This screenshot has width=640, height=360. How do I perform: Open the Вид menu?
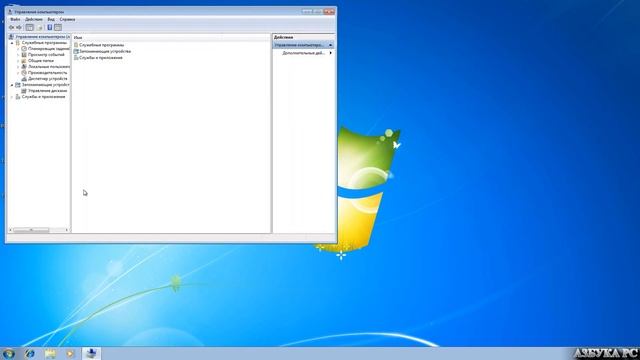(51, 19)
